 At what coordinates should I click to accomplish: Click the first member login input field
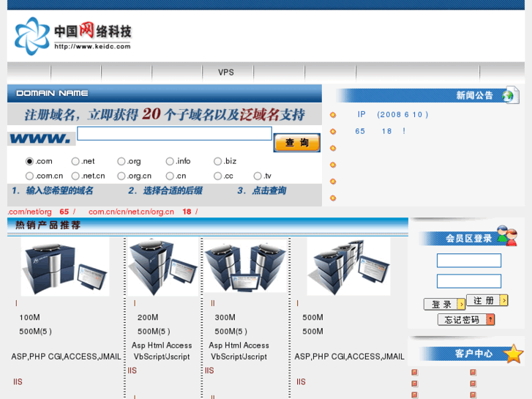point(469,261)
